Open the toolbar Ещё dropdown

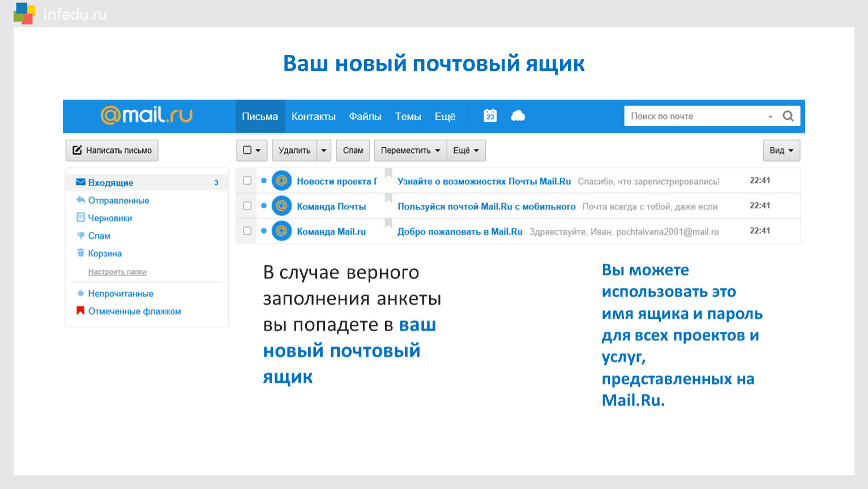point(466,151)
